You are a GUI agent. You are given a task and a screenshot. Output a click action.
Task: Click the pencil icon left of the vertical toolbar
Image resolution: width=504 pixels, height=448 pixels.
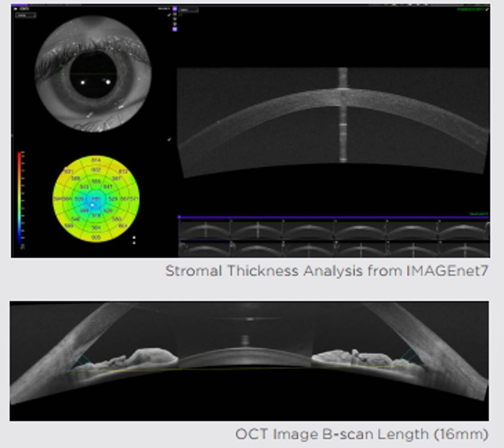point(169,14)
